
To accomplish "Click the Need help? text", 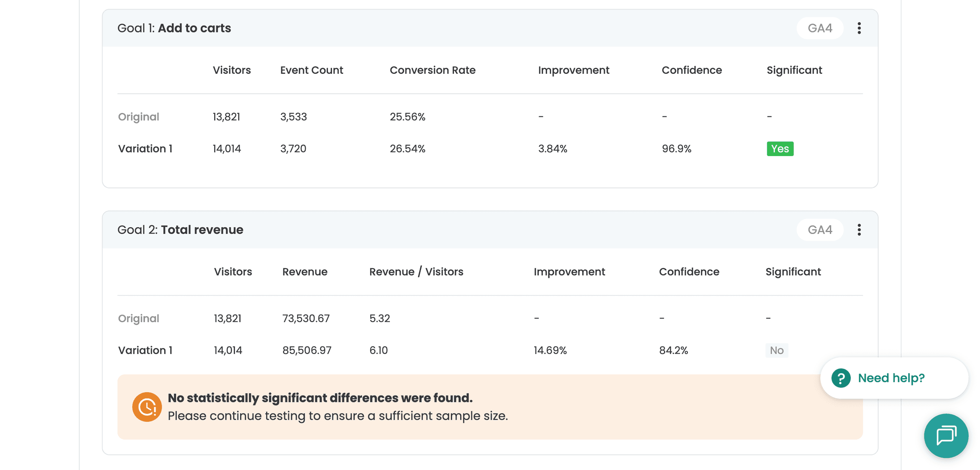I will click(x=891, y=378).
